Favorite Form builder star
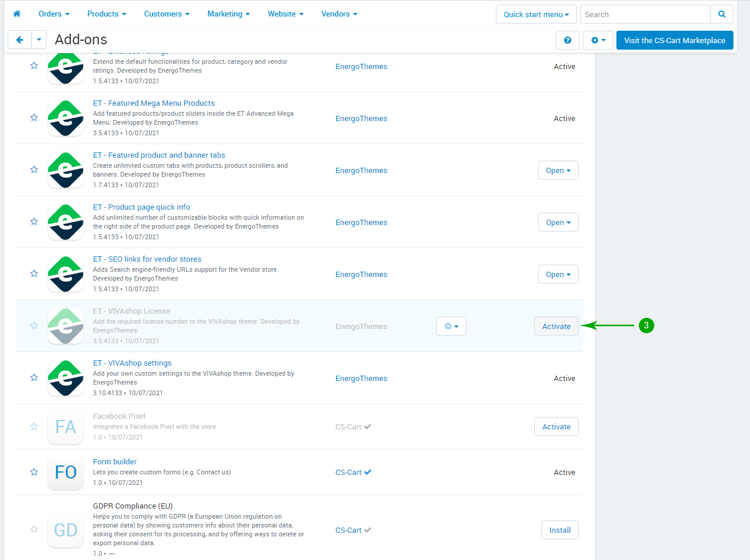This screenshot has width=750, height=560. tap(34, 472)
